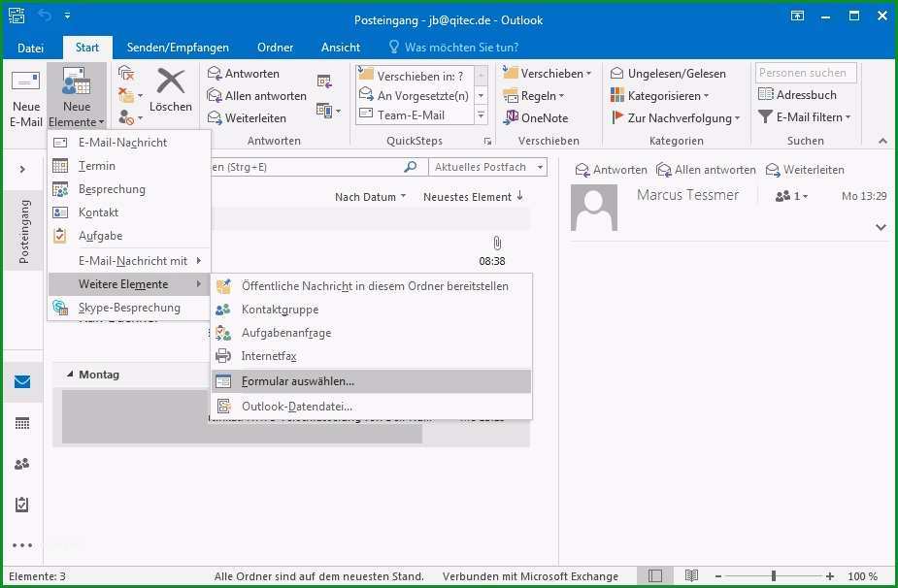
Task: Open the Nach Datum sort dropdown
Action: 370,197
